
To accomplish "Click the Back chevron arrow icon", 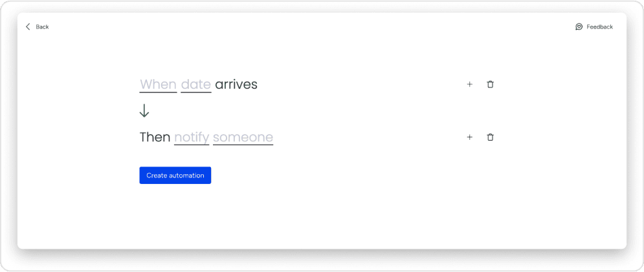I will [28, 27].
